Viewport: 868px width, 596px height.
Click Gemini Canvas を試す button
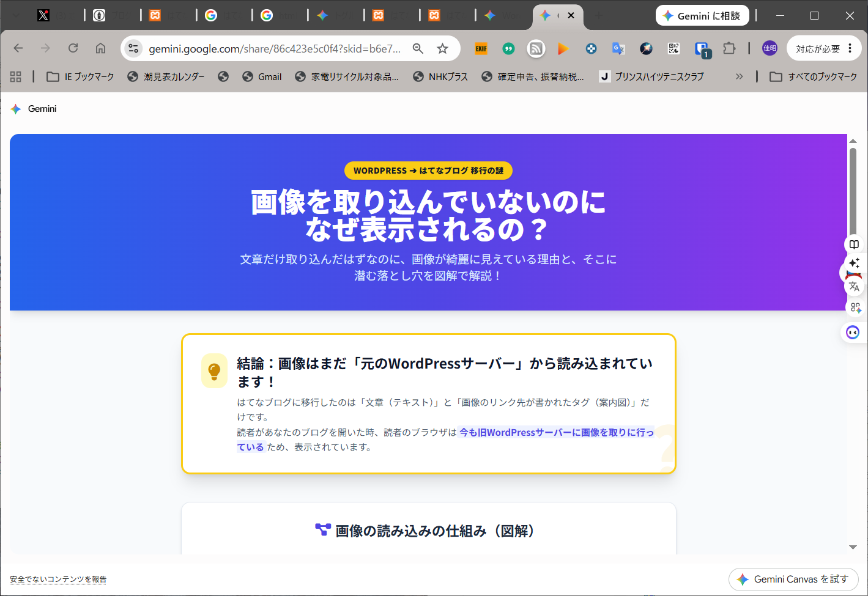coord(793,579)
